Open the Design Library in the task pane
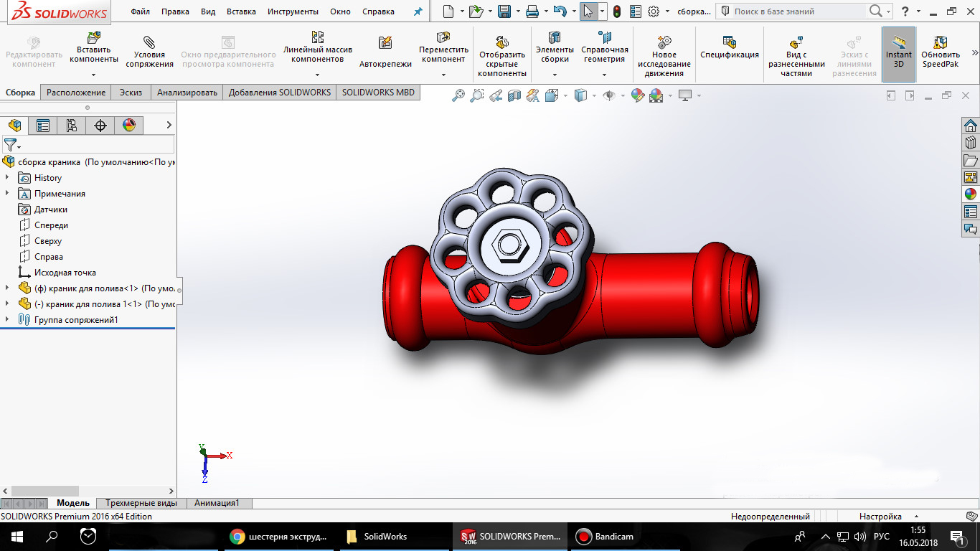This screenshot has height=551, width=980. click(x=971, y=143)
